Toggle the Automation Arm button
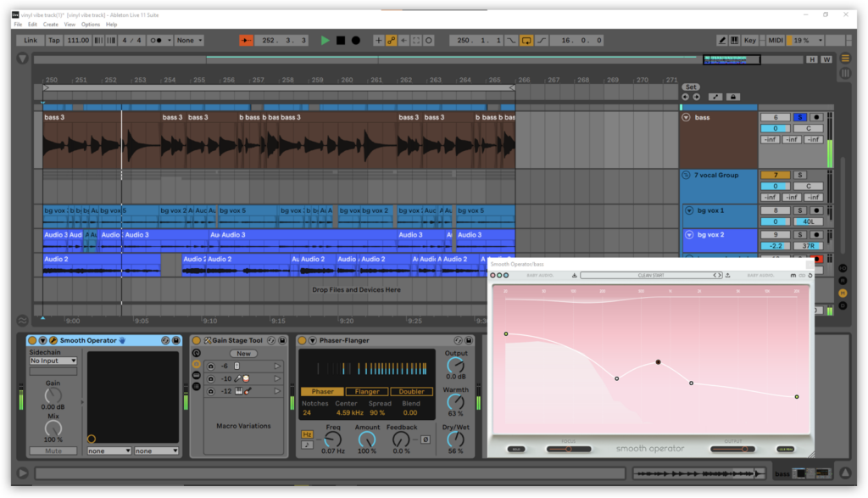 point(392,41)
